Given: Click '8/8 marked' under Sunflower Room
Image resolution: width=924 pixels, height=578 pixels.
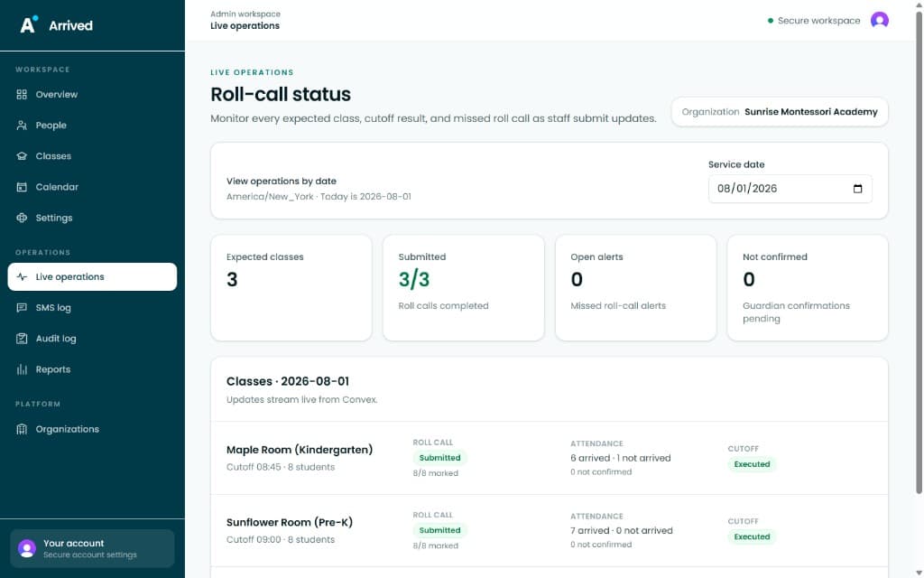Looking at the screenshot, I should point(436,546).
